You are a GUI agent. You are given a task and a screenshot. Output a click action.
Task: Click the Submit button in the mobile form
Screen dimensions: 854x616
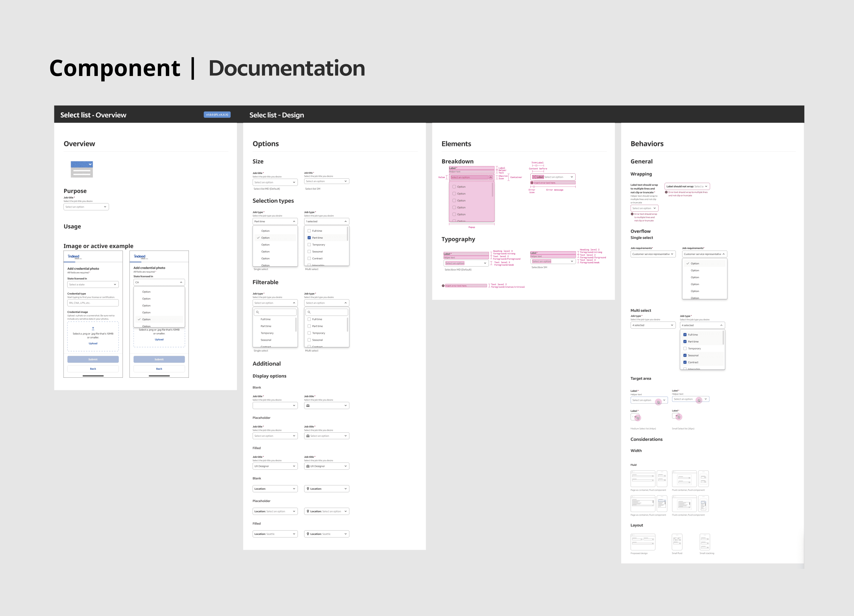(x=93, y=359)
